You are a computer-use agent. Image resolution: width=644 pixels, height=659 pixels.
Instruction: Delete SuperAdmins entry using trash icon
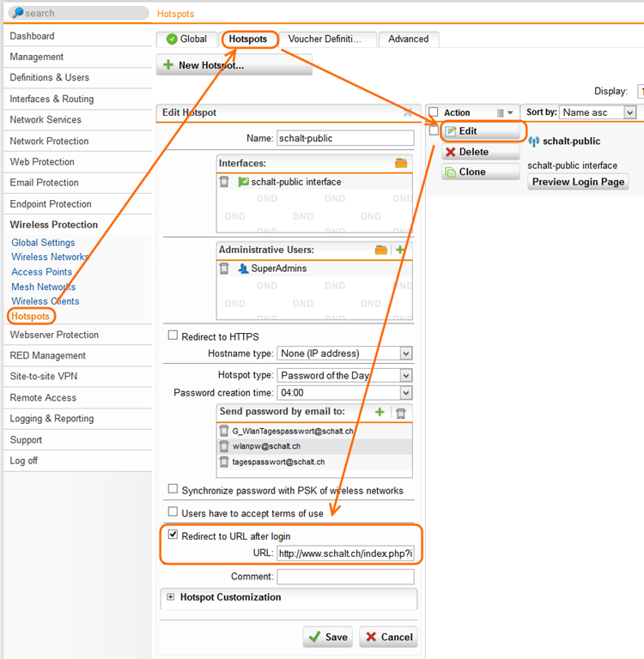224,269
